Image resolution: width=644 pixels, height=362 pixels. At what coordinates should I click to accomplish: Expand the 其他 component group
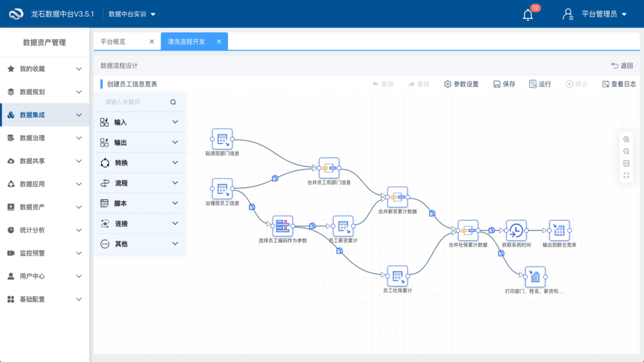(x=139, y=244)
